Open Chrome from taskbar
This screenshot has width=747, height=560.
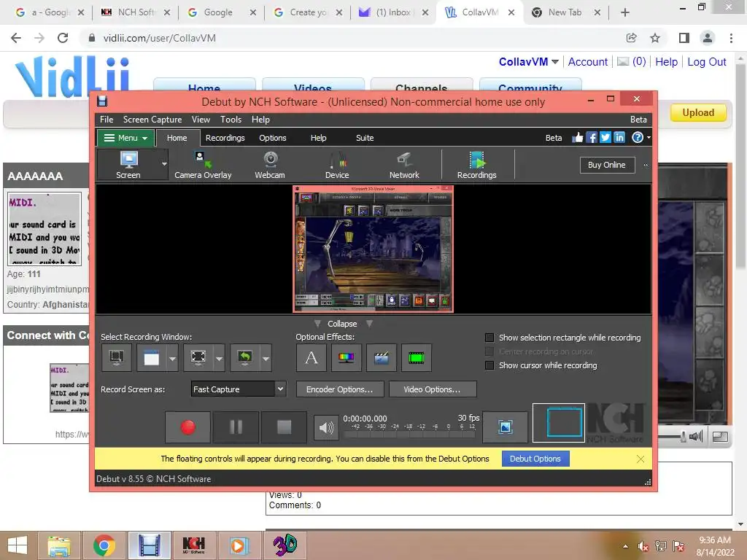(x=104, y=545)
